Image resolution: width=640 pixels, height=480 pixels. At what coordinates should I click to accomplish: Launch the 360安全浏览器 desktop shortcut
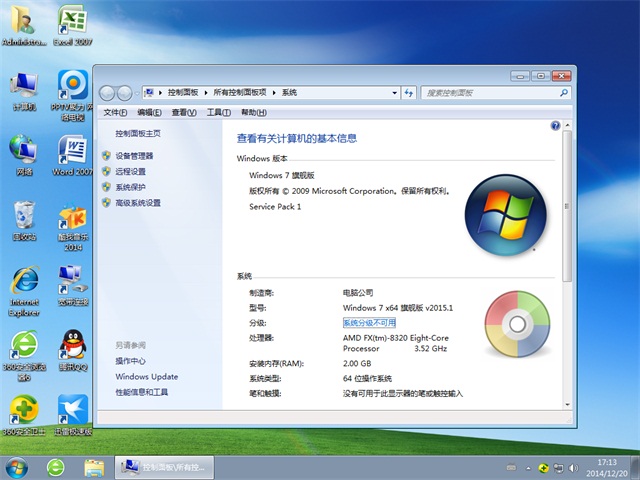[x=24, y=356]
